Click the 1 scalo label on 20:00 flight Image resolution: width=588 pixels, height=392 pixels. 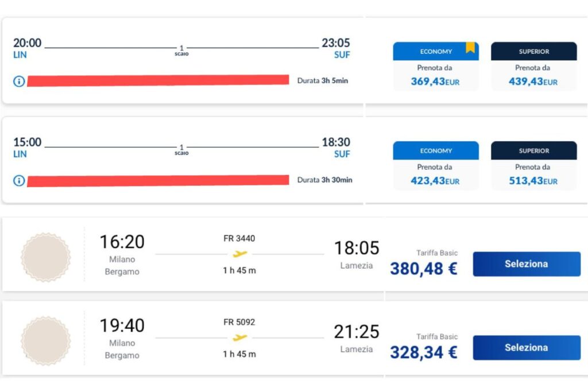click(181, 50)
